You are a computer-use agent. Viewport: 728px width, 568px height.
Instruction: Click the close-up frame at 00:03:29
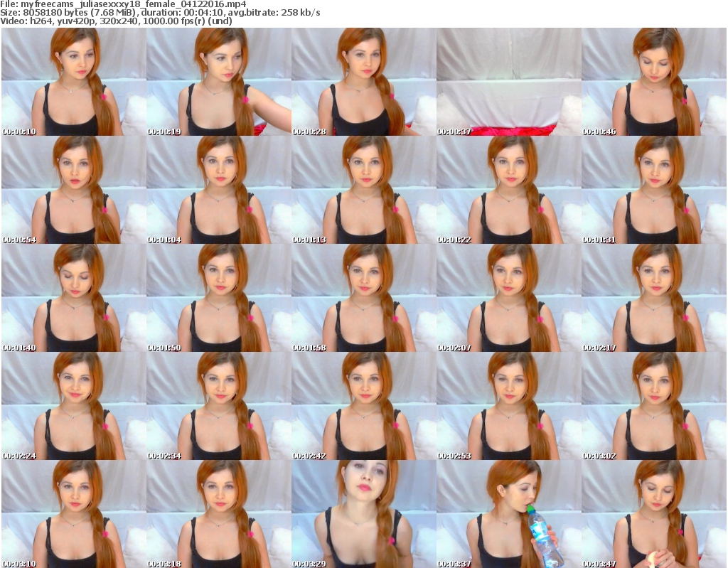pos(363,514)
